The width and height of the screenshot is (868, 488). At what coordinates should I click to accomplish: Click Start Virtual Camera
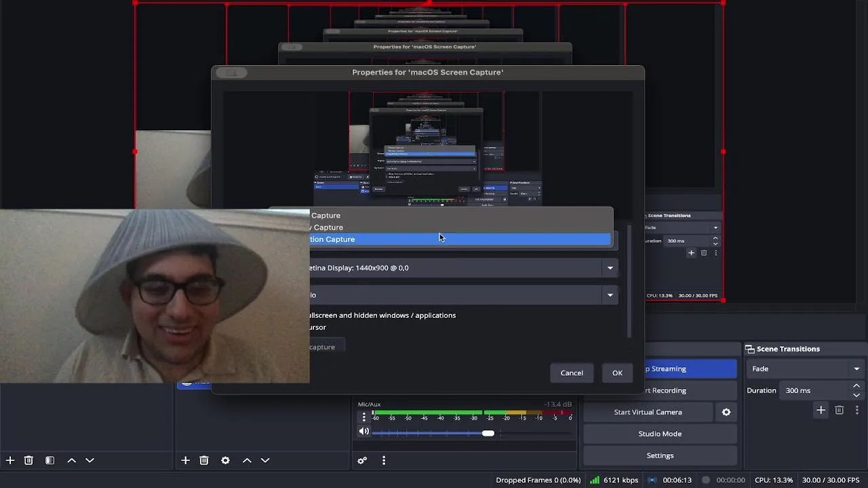pyautogui.click(x=648, y=412)
